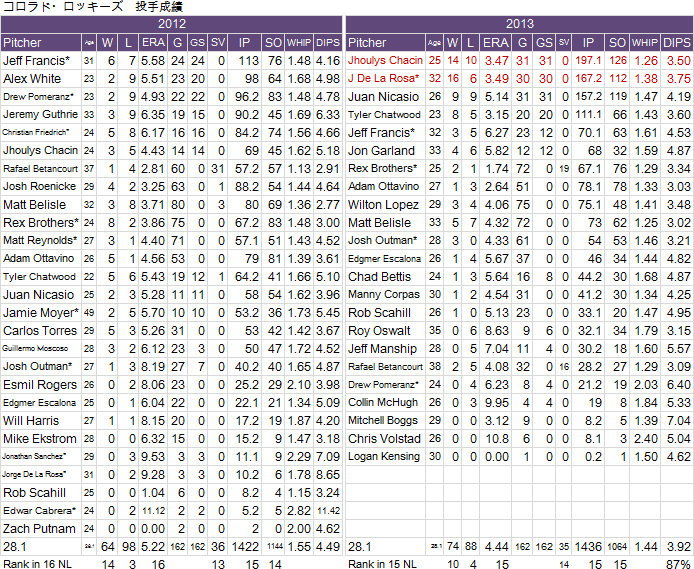Select Esmil Rogers name cell
Viewport: 694px width, 569px height.
pos(40,385)
